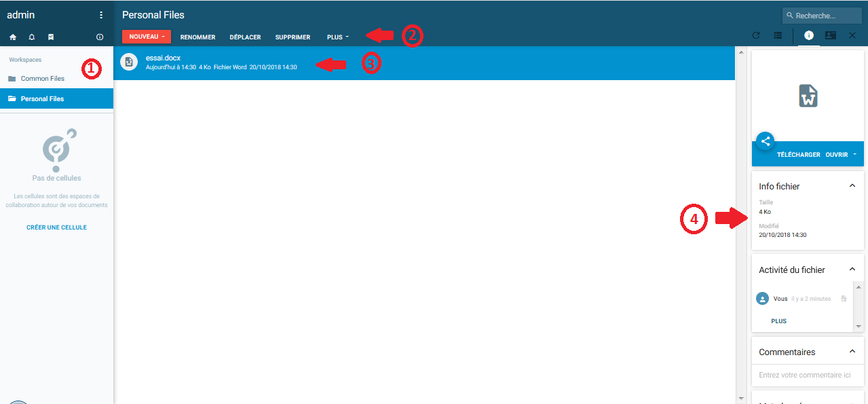Click the CRÉER UNE CELLULE link

[56, 227]
